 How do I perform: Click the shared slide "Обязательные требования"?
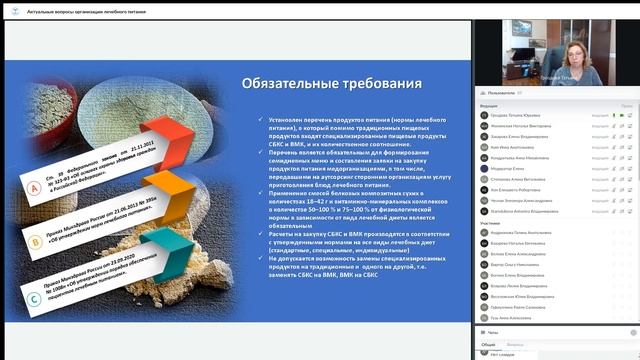point(238,191)
